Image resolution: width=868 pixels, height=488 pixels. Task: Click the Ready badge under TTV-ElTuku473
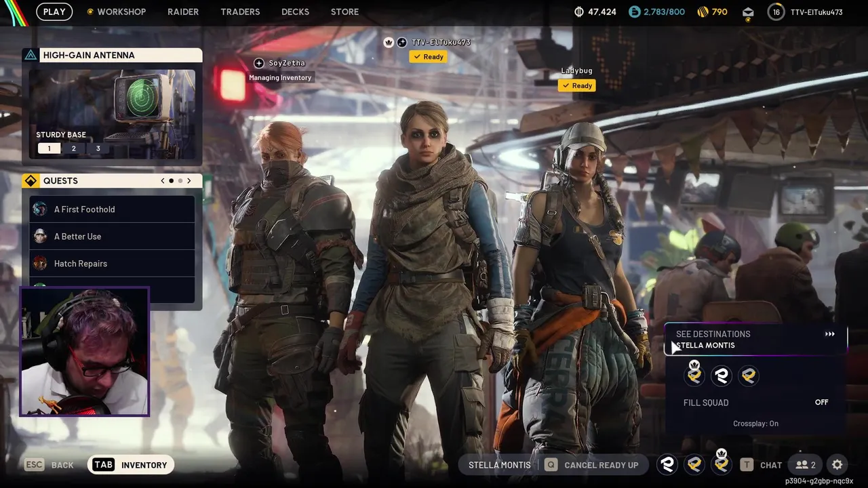(428, 57)
